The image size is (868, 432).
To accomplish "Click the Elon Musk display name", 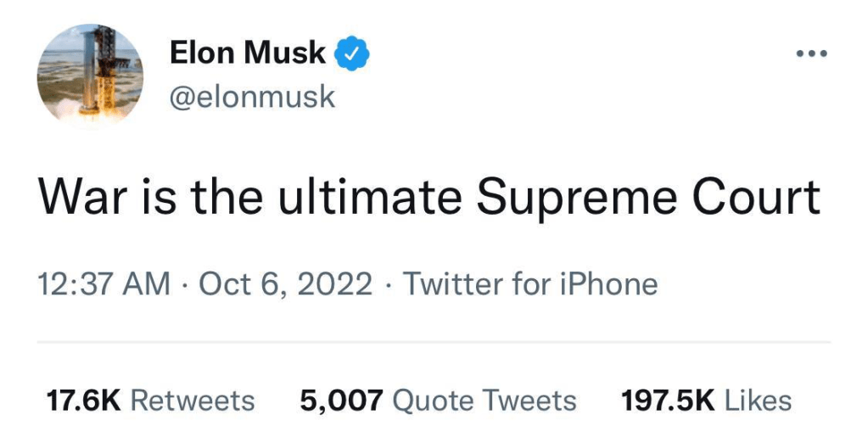I will (x=248, y=53).
